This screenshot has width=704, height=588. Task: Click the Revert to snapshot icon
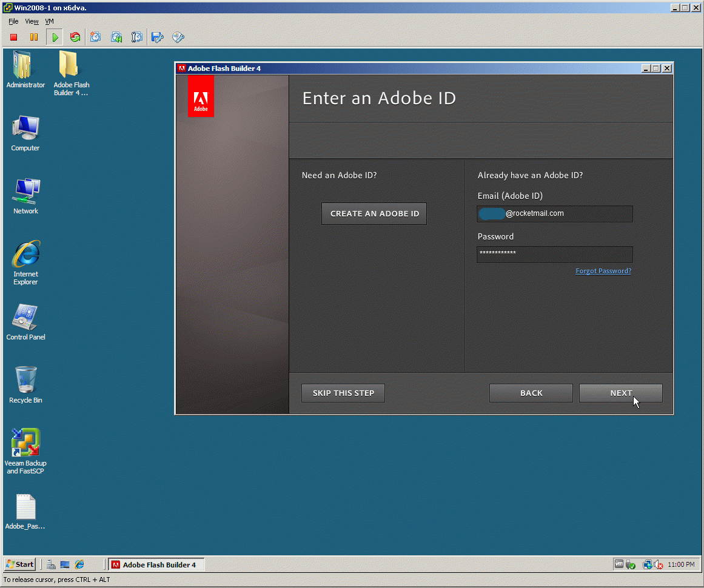[116, 37]
